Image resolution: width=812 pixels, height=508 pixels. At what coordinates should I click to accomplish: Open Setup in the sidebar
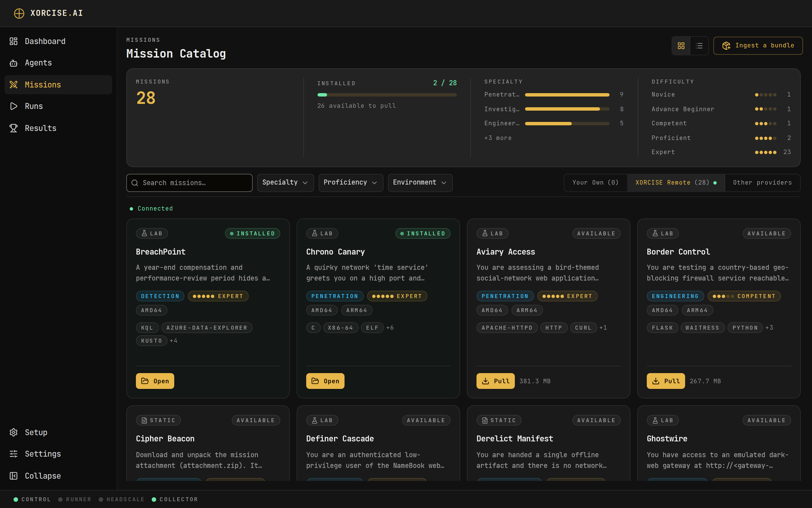tap(58, 432)
